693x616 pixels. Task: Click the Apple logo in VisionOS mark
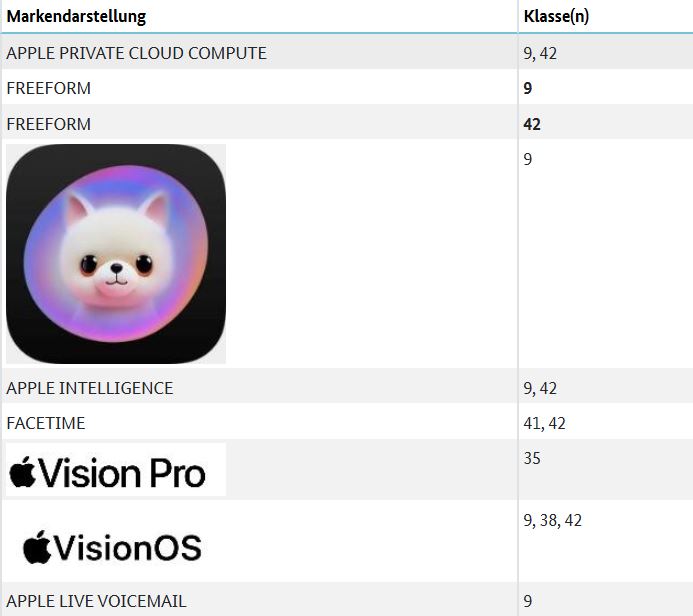click(x=37, y=547)
